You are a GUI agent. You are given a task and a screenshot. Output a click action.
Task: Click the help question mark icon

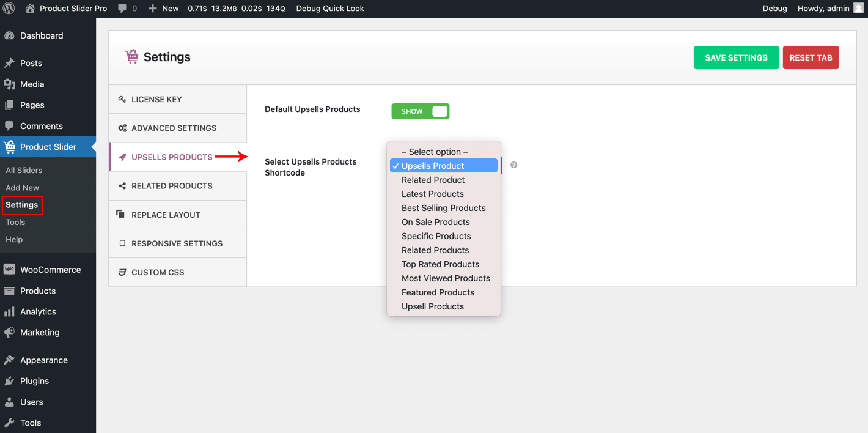513,165
